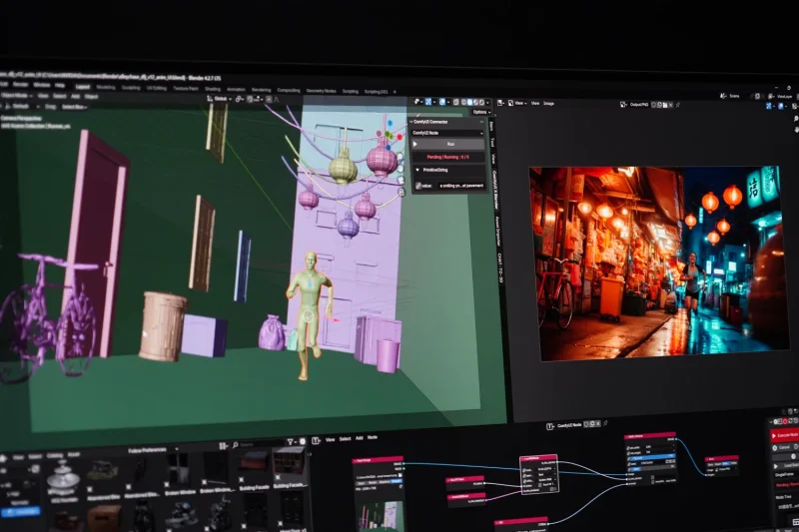799x532 pixels.
Task: Select the Output.PNG image name field
Action: click(x=639, y=105)
